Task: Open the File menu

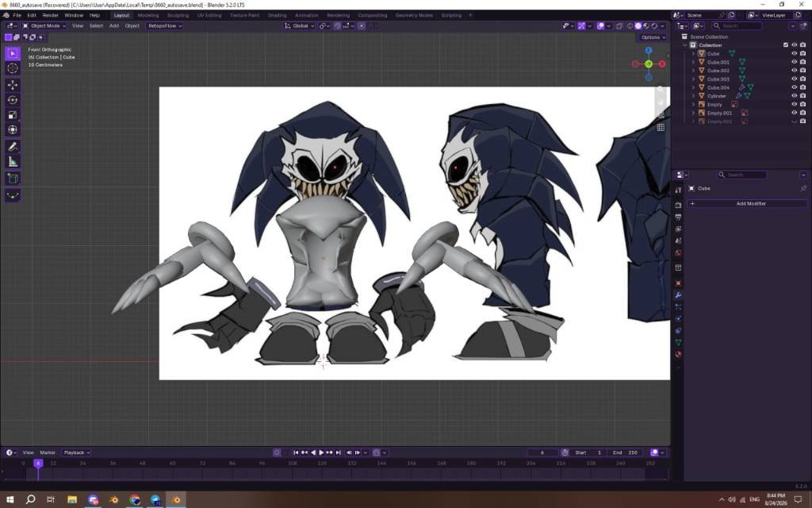Action: pyautogui.click(x=17, y=15)
